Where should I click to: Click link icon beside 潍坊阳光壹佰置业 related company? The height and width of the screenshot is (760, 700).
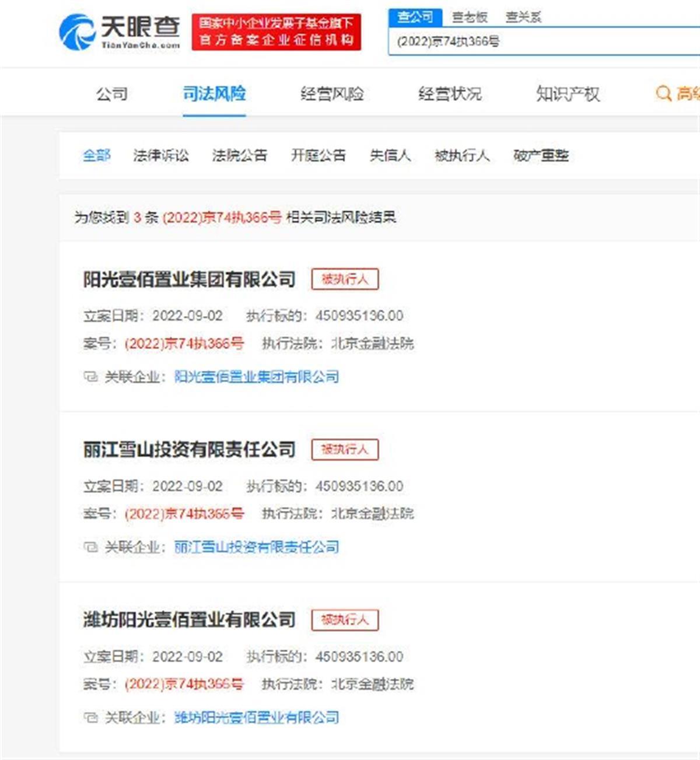(90, 717)
